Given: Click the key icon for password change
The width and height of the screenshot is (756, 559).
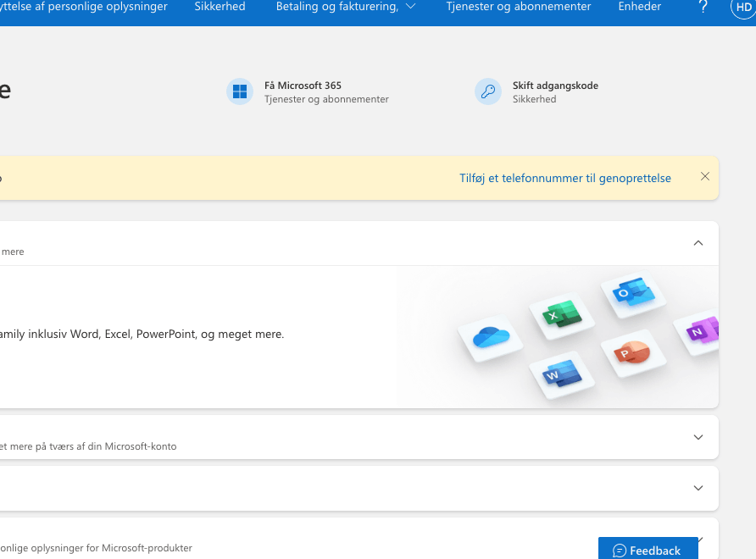Looking at the screenshot, I should pyautogui.click(x=488, y=91).
